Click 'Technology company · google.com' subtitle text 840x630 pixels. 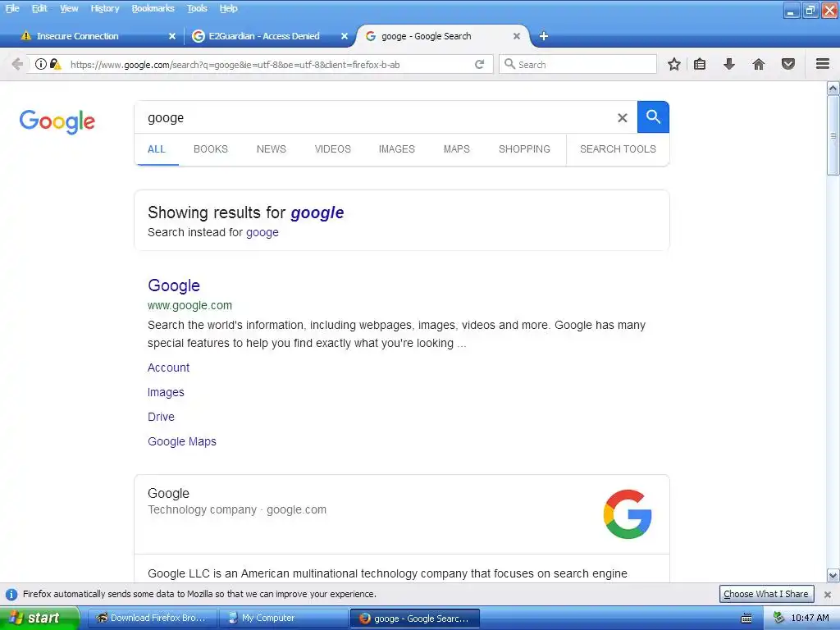237,509
